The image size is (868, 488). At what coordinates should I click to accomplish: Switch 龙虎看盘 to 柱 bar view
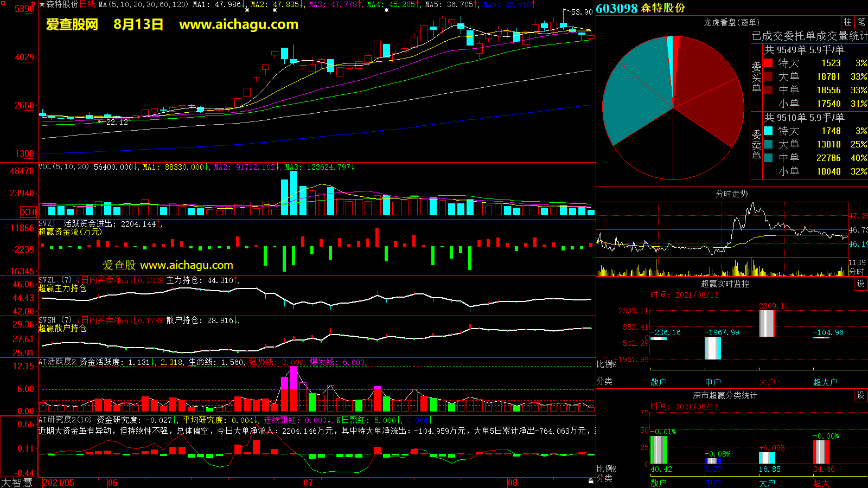[847, 22]
